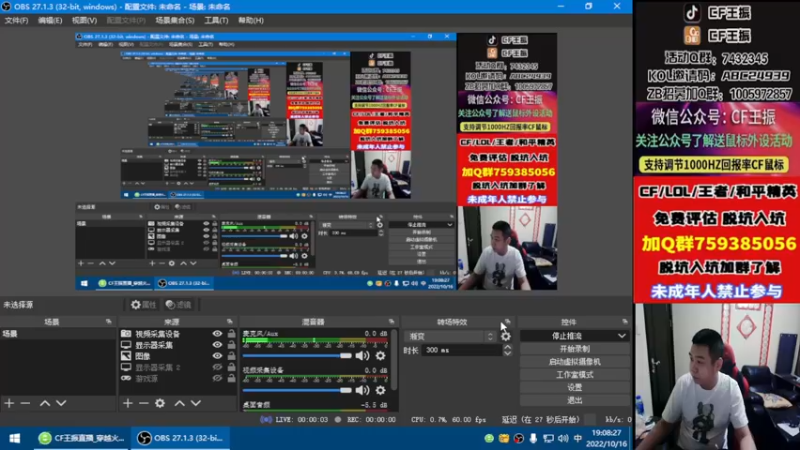
Task: Click the 退出 exit button
Action: click(574, 400)
